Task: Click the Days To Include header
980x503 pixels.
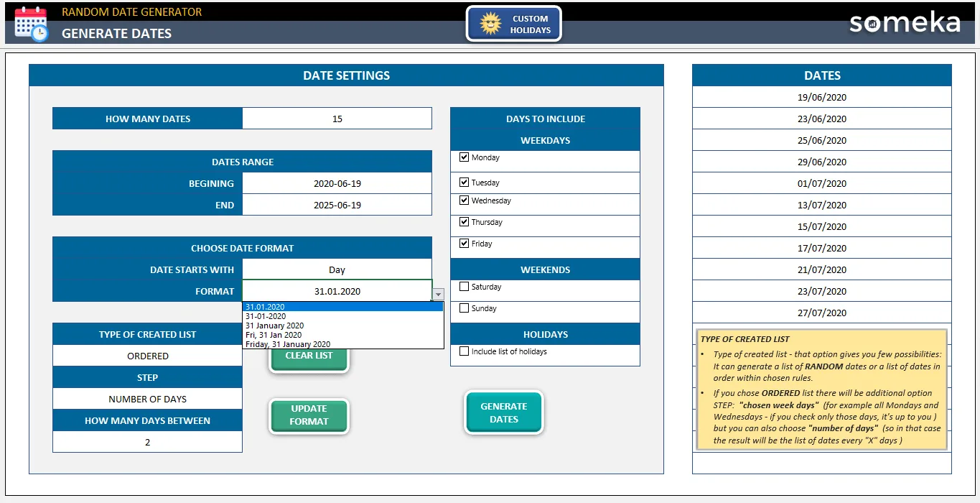Action: pyautogui.click(x=545, y=119)
